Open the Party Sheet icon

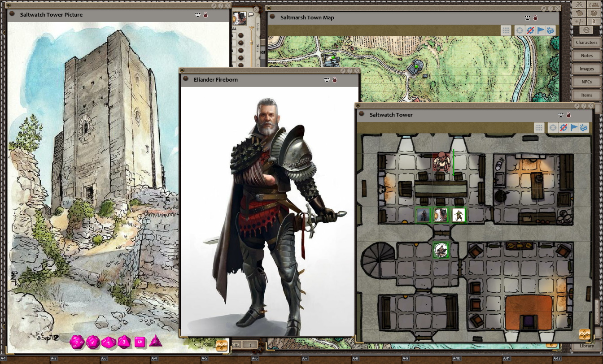594,4
